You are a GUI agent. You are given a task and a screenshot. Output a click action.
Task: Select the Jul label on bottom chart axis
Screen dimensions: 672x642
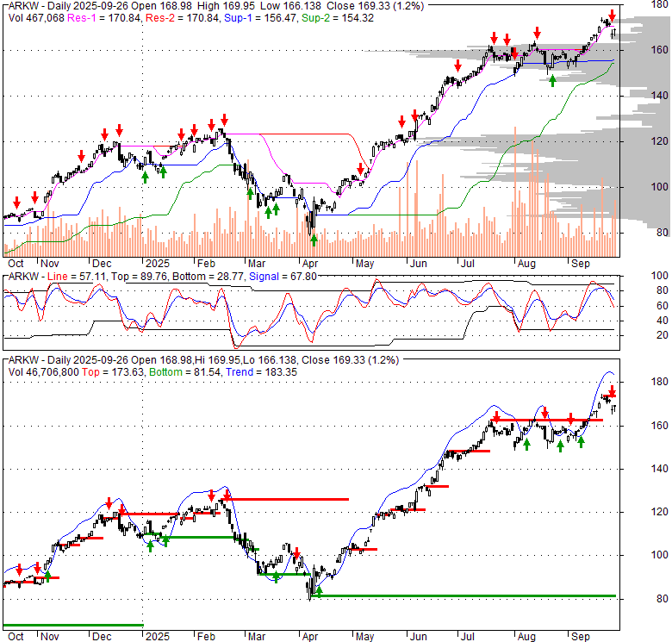tap(467, 637)
